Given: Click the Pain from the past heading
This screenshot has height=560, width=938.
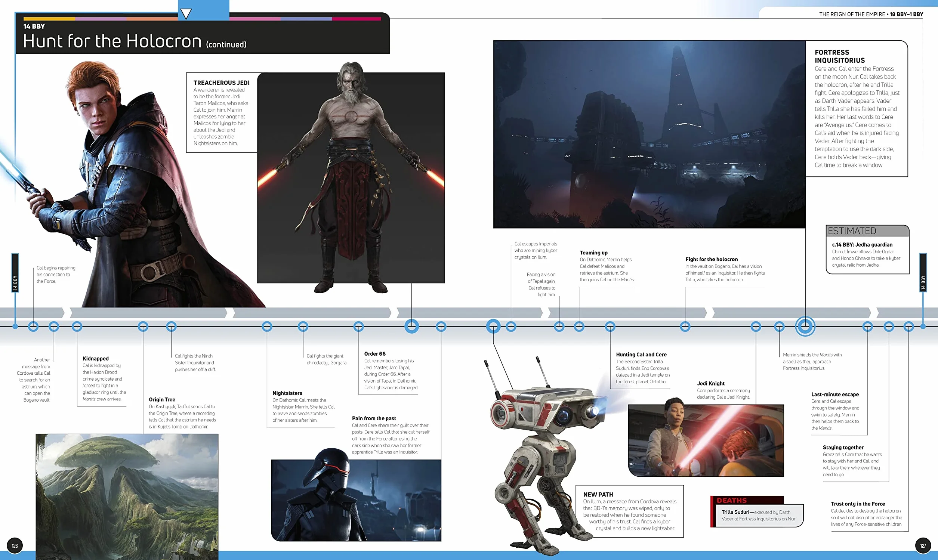Looking at the screenshot, I should point(374,418).
